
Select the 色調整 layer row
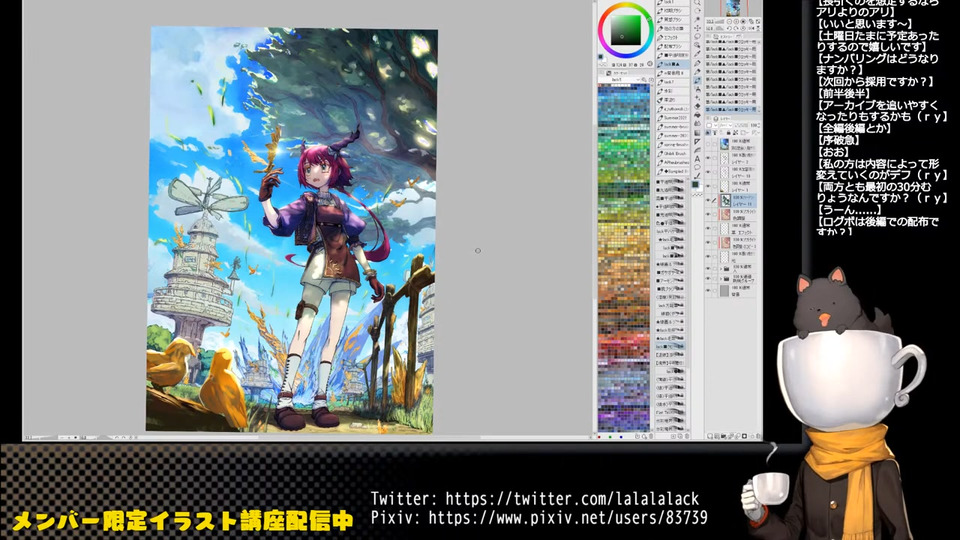pos(733,214)
